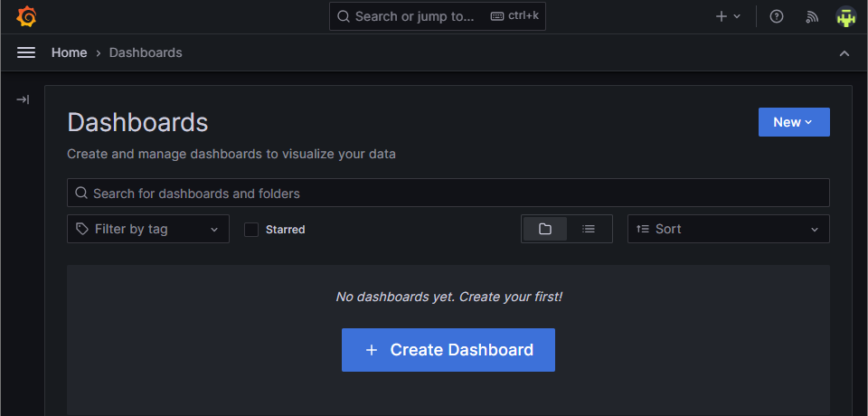
Task: Click the dock menu arrow icon
Action: point(23,99)
